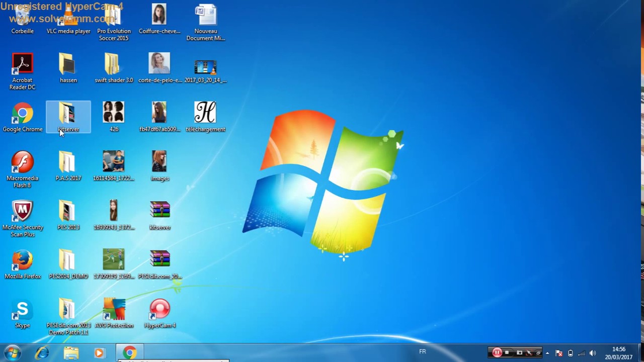
Task: Select the 16939143_1372... photo
Action: (x=114, y=215)
